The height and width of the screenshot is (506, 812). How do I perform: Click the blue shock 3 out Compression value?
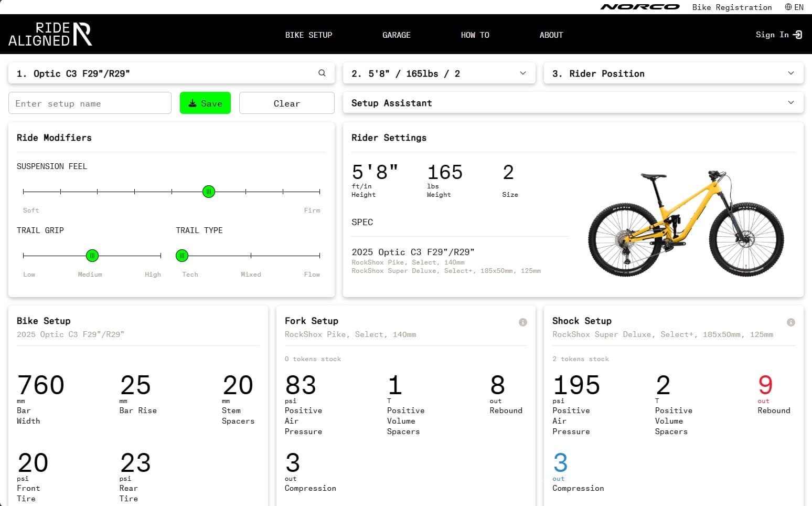pyautogui.click(x=560, y=463)
